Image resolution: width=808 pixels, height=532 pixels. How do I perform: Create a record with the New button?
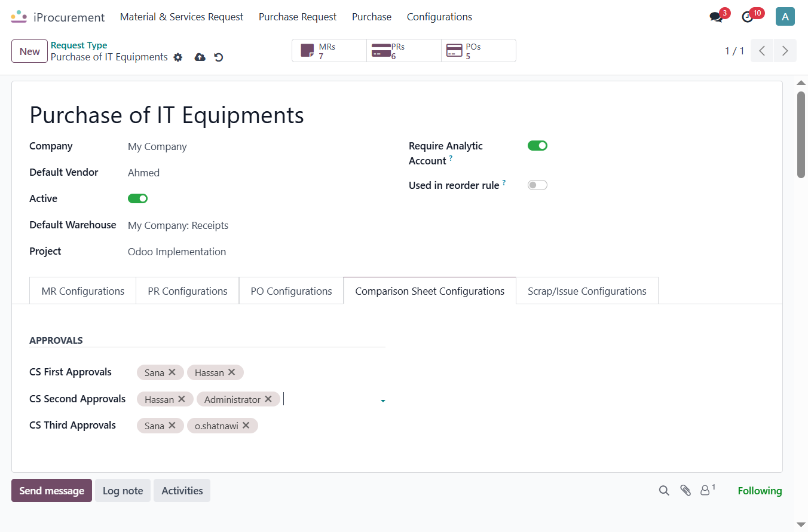coord(29,51)
